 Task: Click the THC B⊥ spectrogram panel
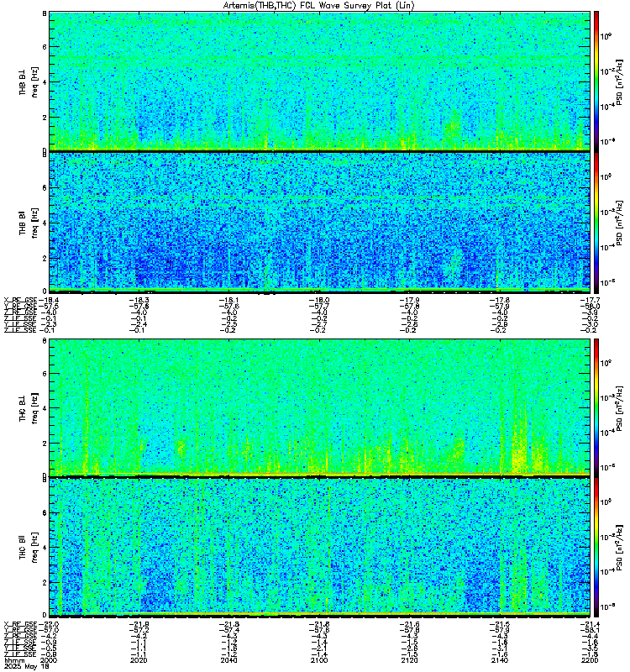tap(320, 407)
